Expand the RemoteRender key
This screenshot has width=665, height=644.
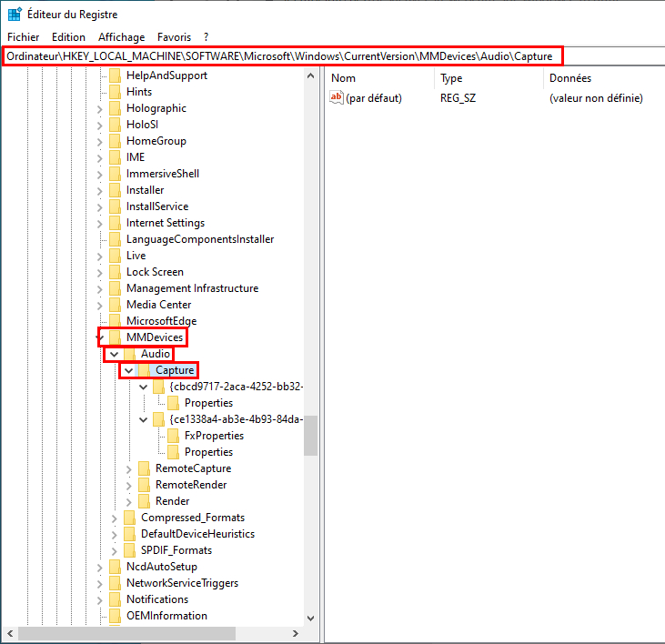[129, 486]
